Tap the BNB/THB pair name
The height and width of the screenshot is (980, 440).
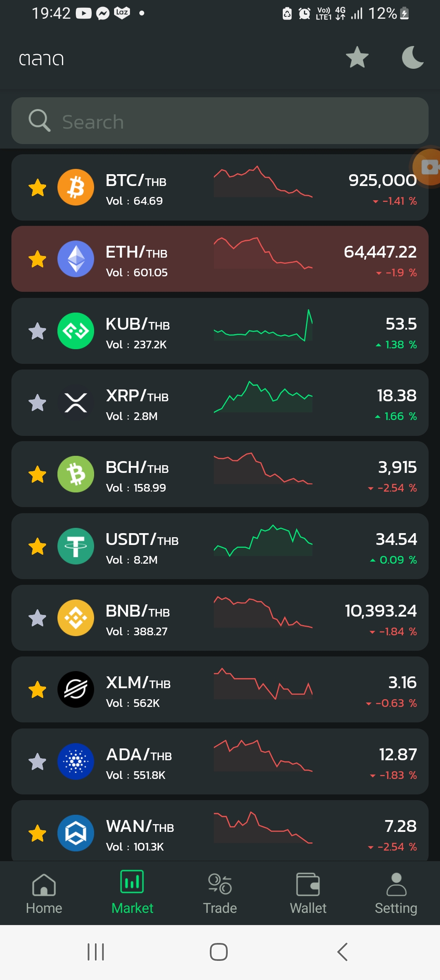click(138, 611)
